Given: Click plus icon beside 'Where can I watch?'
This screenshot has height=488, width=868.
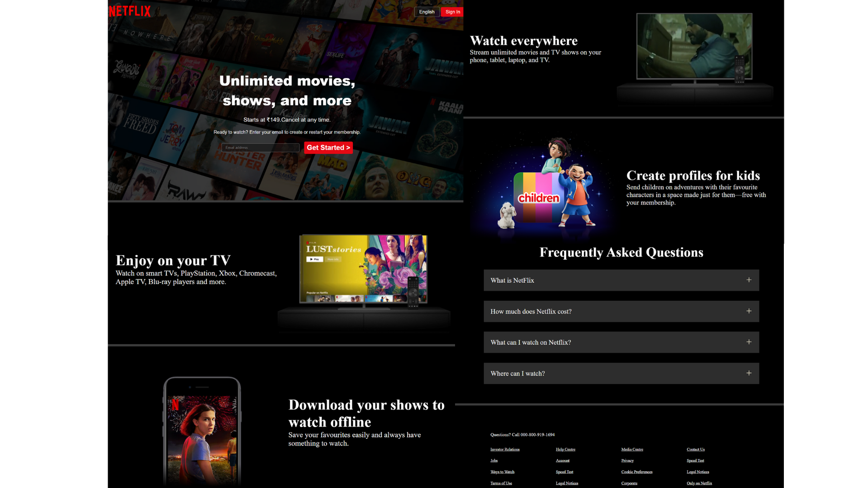Looking at the screenshot, I should [749, 373].
